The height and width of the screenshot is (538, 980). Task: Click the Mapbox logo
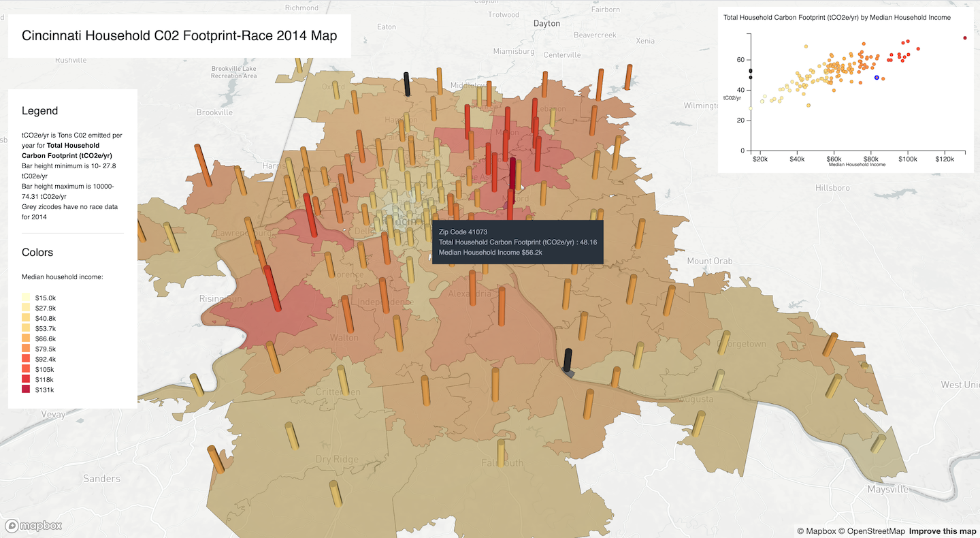(x=34, y=526)
